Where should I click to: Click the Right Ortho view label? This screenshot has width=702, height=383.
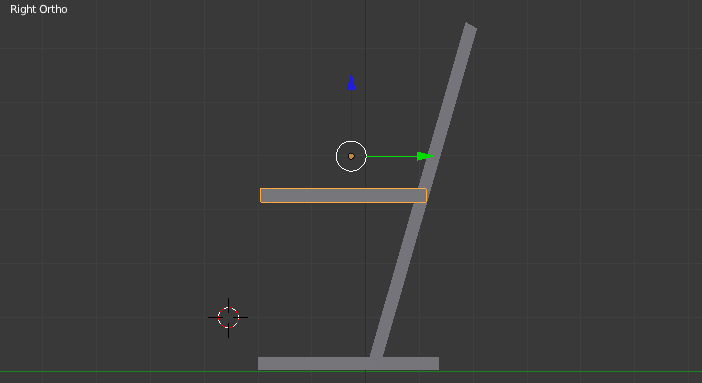(x=39, y=9)
